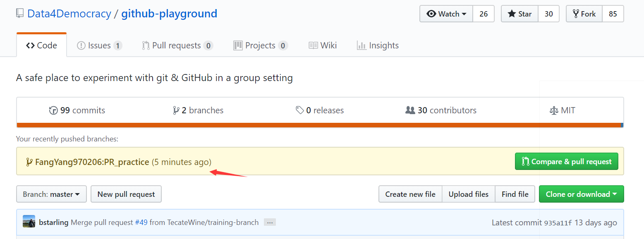Open the Pull requests tab
The image size is (644, 239).
click(x=177, y=45)
